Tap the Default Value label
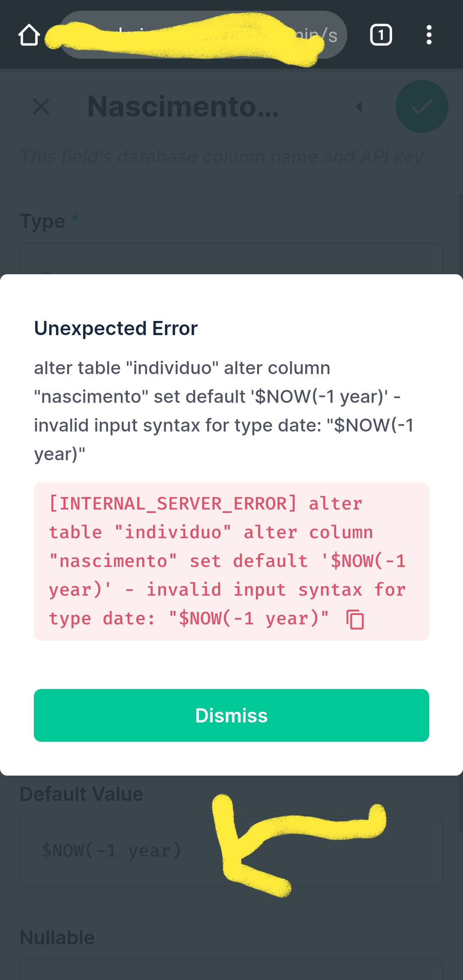 pos(81,794)
